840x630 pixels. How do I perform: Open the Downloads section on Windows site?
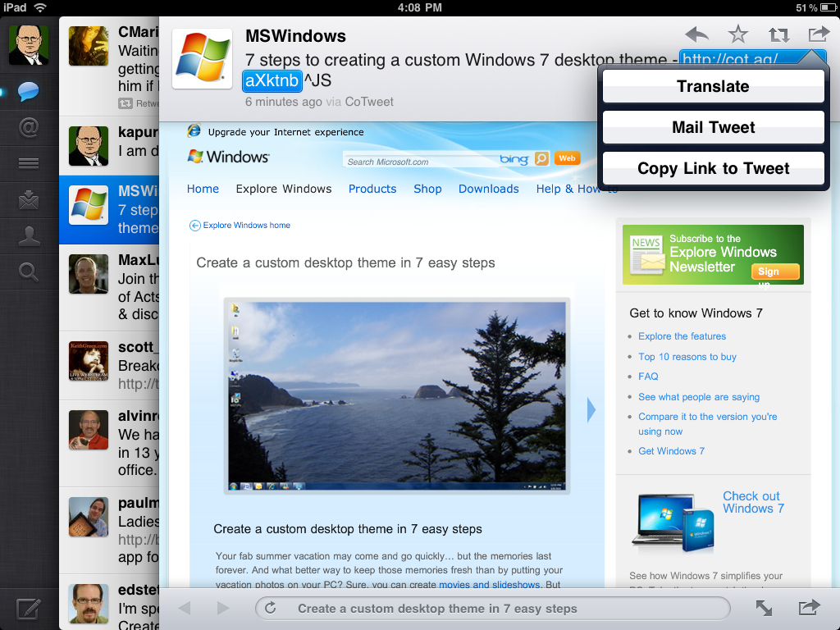click(488, 189)
